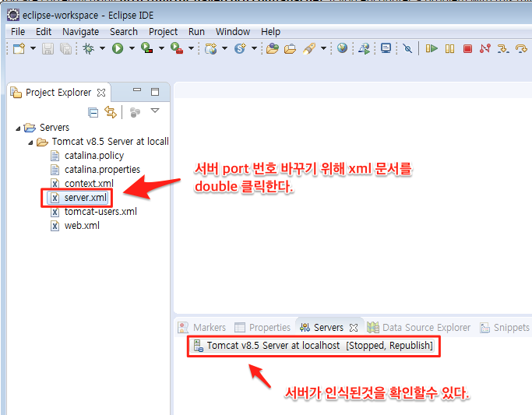Open the Project menu
Viewport: 532px width, 415px height.
click(x=163, y=31)
